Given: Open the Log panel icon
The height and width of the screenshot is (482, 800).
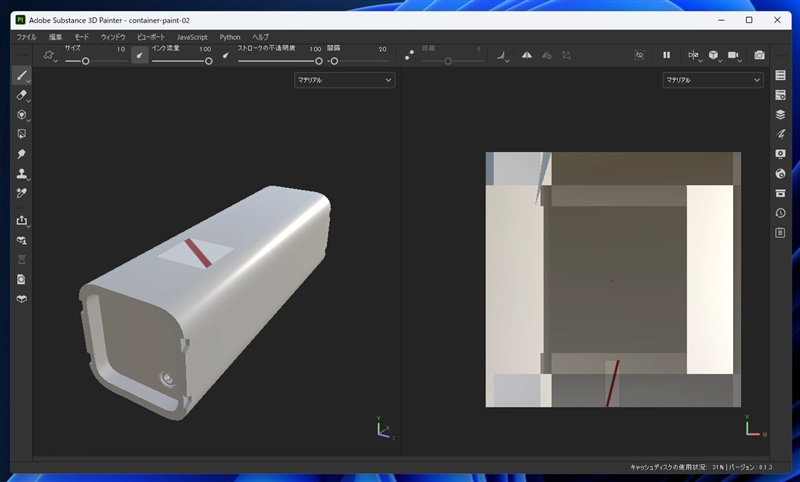Looking at the screenshot, I should [780, 233].
